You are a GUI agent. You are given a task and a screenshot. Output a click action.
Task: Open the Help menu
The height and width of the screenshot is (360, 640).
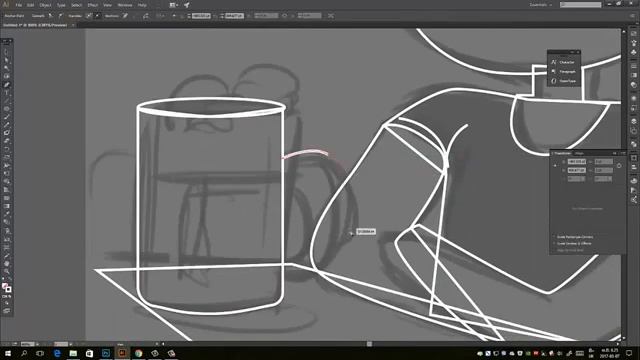tap(142, 5)
